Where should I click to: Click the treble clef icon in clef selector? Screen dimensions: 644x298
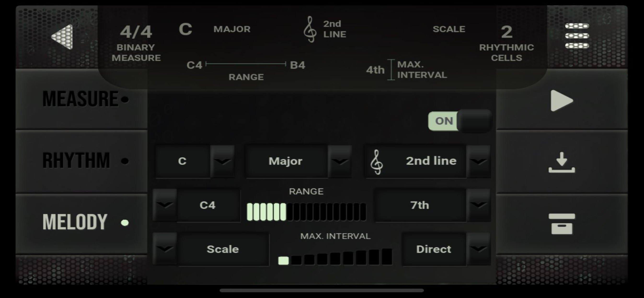tap(376, 162)
